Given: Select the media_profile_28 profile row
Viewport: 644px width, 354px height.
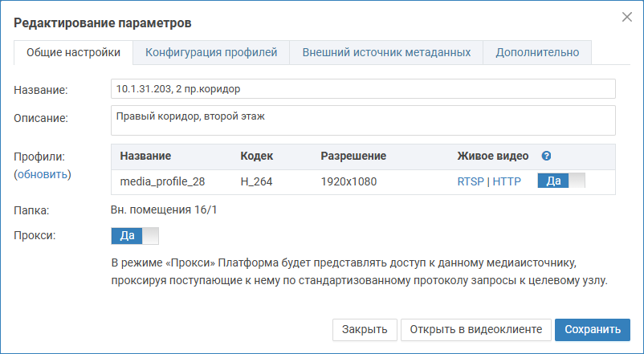Looking at the screenshot, I should pyautogui.click(x=162, y=181).
